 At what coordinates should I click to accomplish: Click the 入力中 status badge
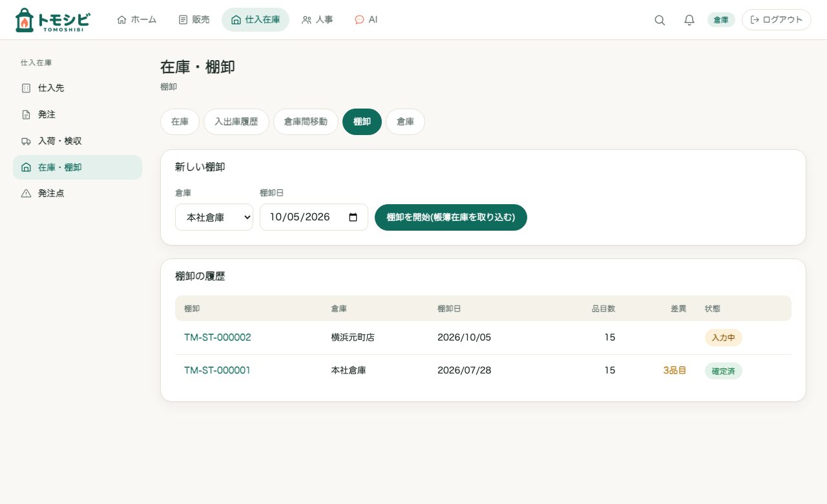(724, 338)
